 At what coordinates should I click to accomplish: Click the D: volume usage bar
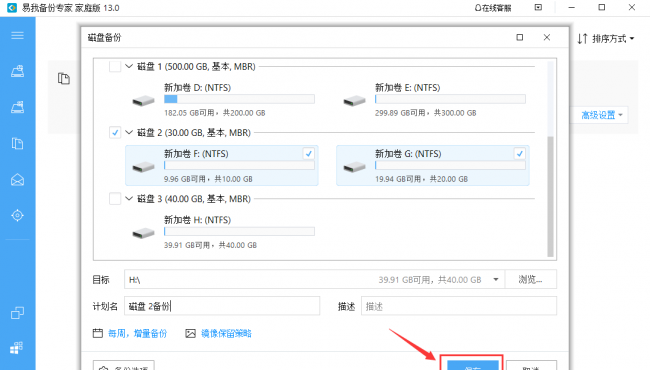[239, 99]
